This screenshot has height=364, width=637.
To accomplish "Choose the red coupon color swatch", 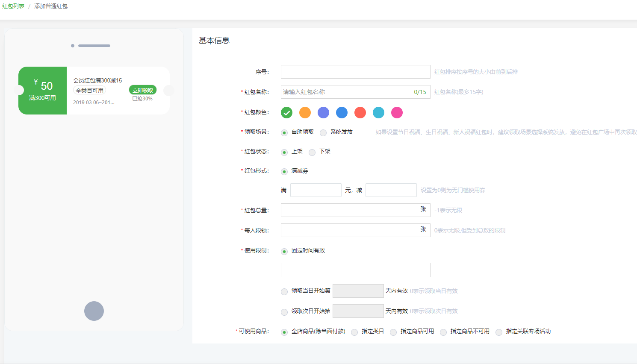I will pyautogui.click(x=360, y=112).
